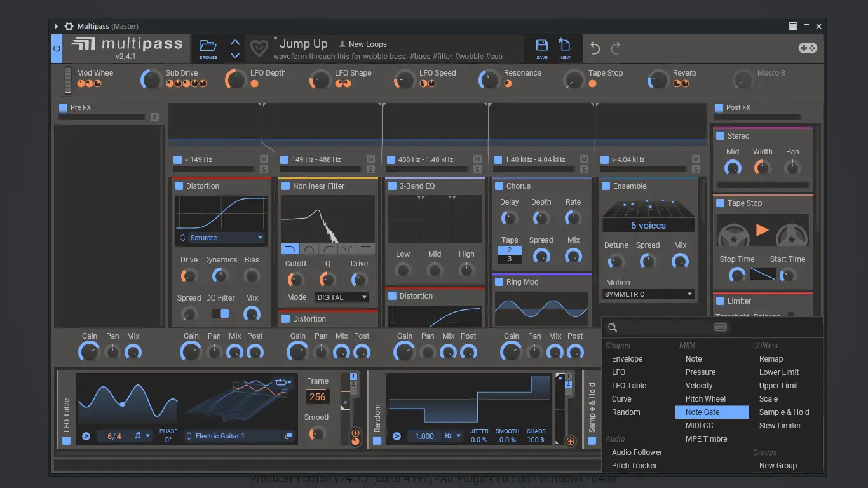The width and height of the screenshot is (868, 488).
Task: Disable the Ring Mod module
Action: pos(499,281)
